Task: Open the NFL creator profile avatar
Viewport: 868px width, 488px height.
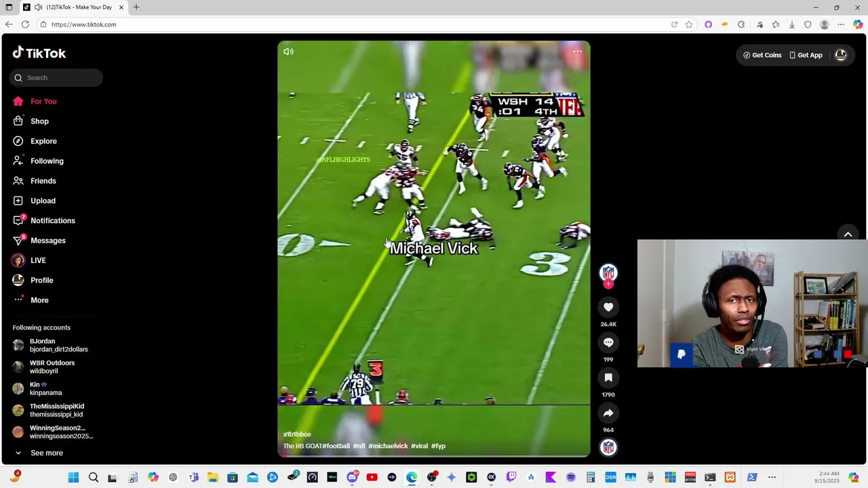Action: (608, 272)
